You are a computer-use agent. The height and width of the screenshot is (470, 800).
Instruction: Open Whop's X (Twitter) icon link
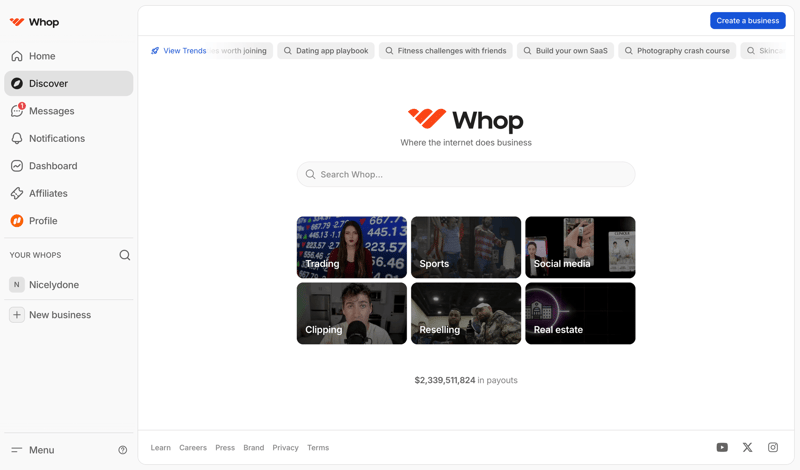[747, 448]
